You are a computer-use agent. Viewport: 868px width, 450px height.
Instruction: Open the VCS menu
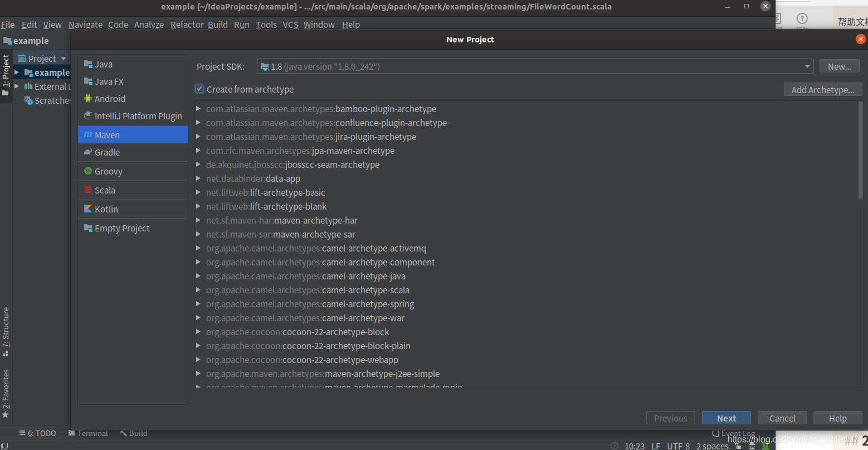point(290,25)
